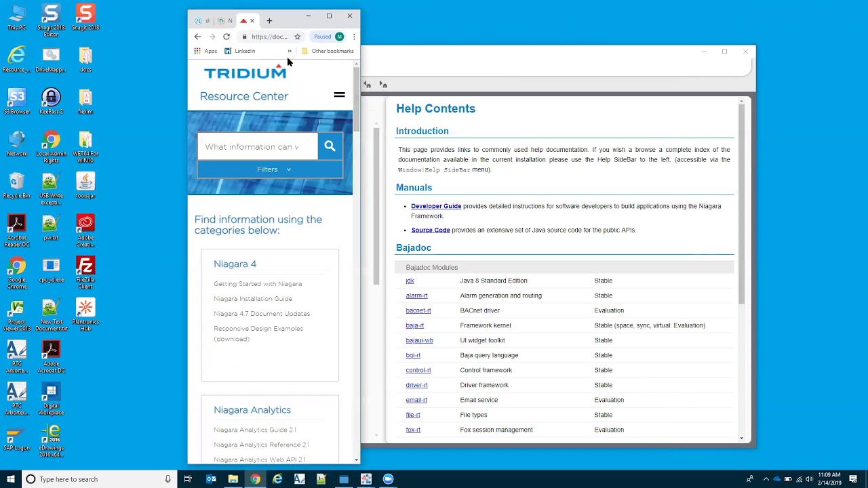Reload the Chrome page
Viewport: 868px width, 488px height.
pos(226,37)
